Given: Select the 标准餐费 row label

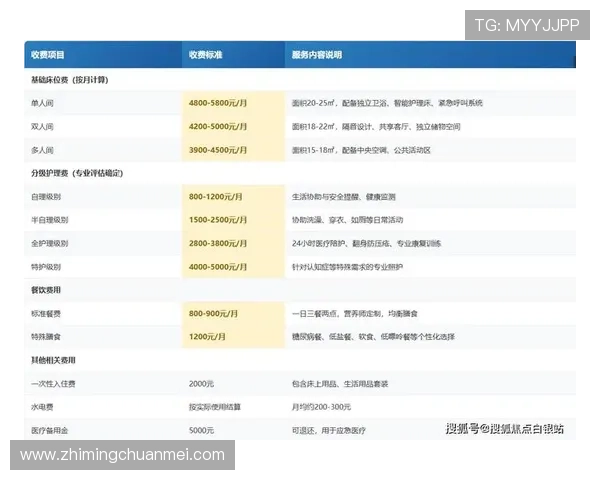Looking at the screenshot, I should click(46, 314).
